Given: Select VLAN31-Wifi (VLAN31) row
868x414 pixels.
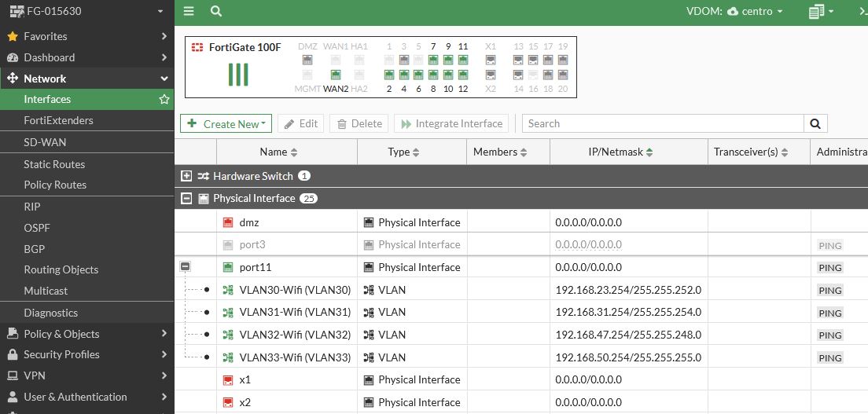Looking at the screenshot, I should pos(521,312).
